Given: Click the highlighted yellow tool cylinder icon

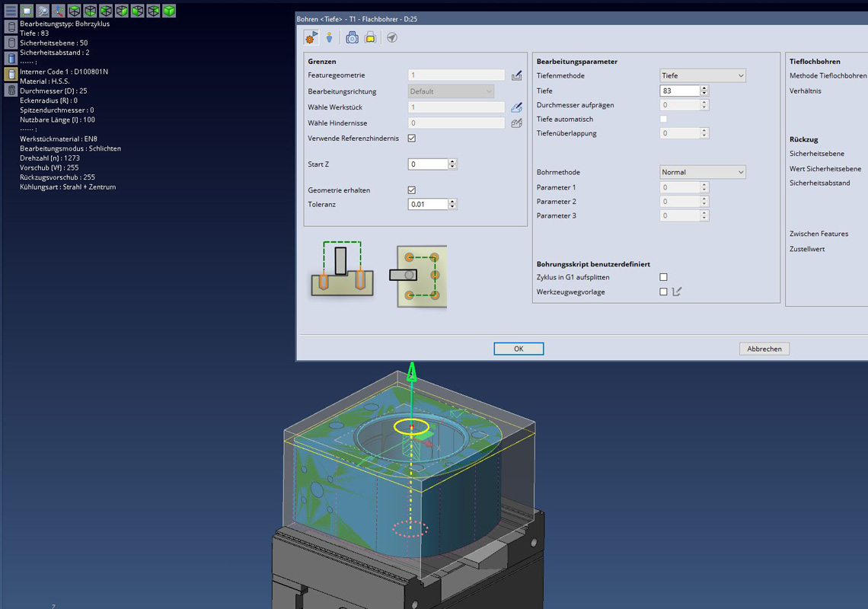Looking at the screenshot, I should 11,74.
